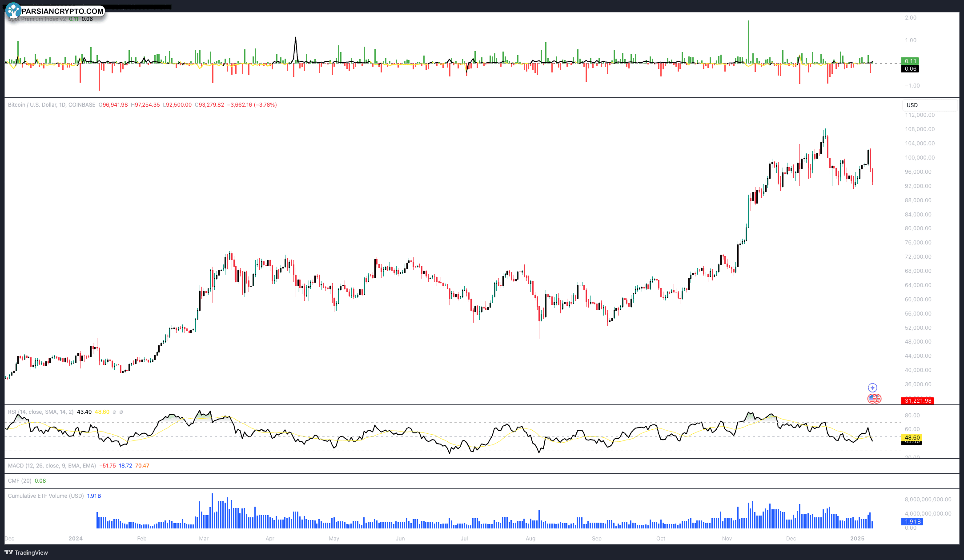The width and height of the screenshot is (964, 560).
Task: Open the USD currency selector on price axis
Action: (930, 105)
